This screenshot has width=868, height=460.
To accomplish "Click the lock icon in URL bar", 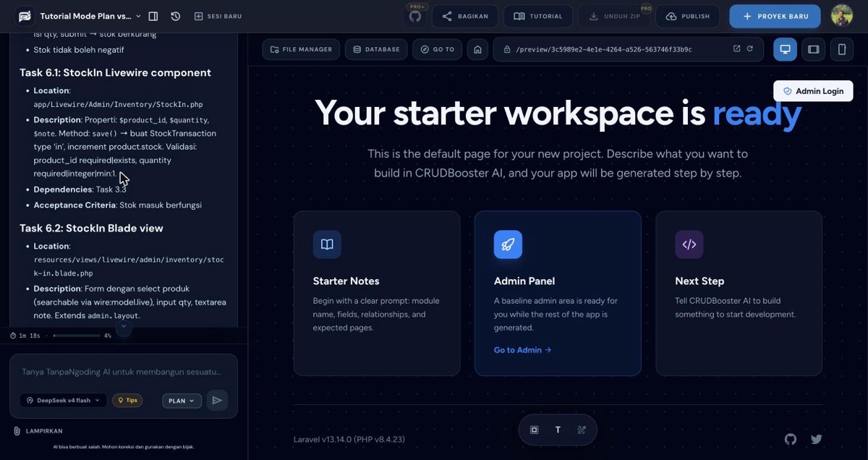I will tap(507, 49).
